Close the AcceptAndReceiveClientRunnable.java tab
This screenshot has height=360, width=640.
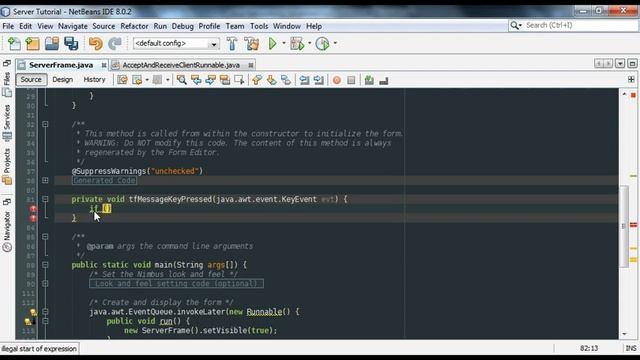[x=251, y=65]
